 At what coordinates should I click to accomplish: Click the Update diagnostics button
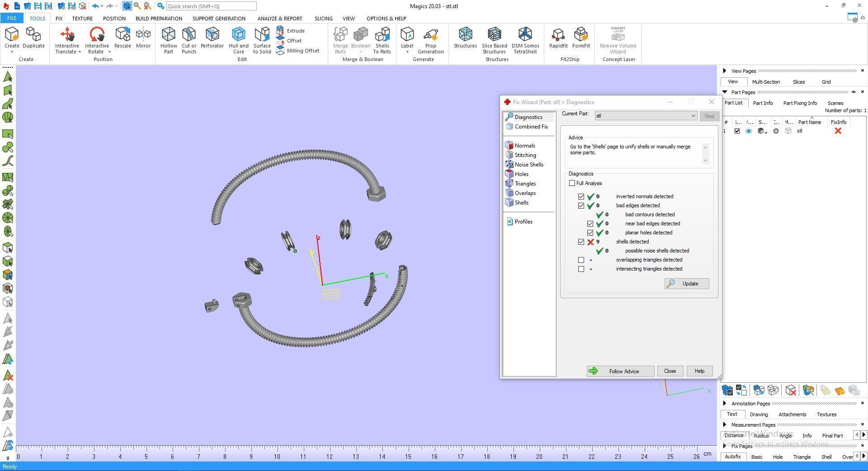pos(687,284)
